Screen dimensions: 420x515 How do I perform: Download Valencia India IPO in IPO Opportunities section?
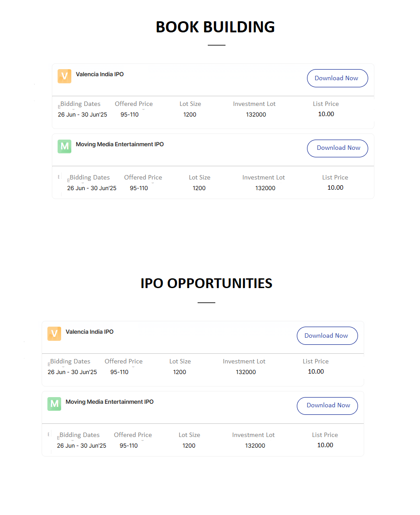pyautogui.click(x=327, y=336)
